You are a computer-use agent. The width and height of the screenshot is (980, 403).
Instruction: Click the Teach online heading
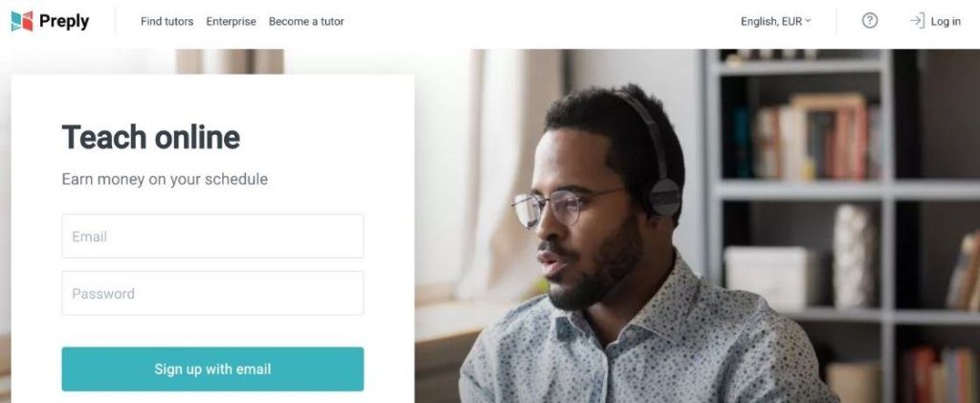[x=150, y=137]
